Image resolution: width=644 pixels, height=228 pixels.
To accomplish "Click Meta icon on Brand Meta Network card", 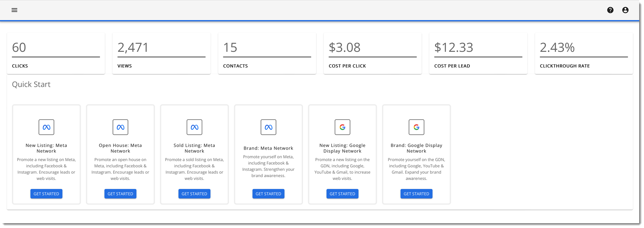I will pyautogui.click(x=268, y=127).
